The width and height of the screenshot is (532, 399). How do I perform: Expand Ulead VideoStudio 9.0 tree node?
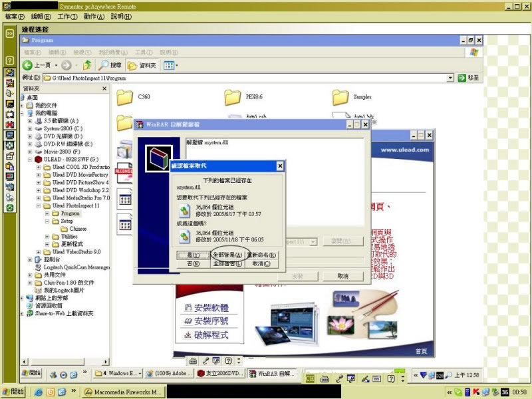39,252
